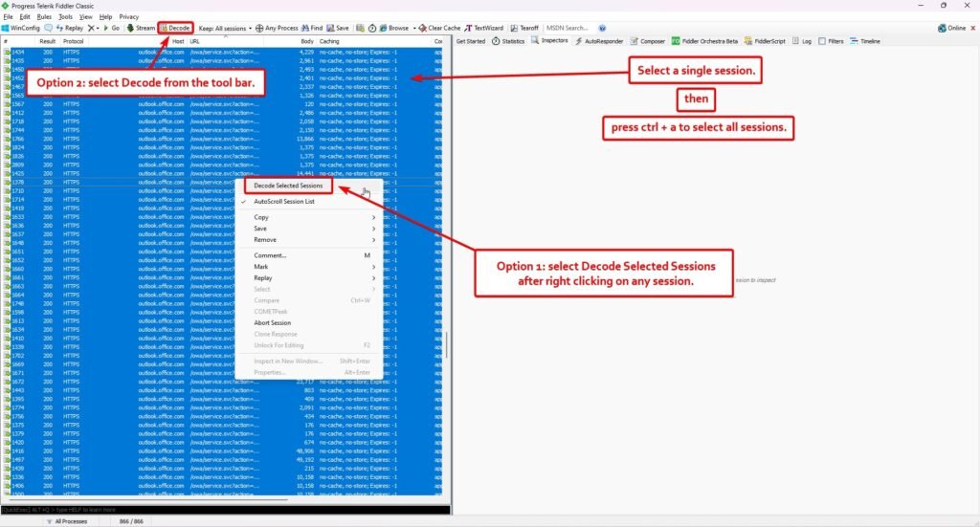
Task: Click into the MSDN Search field
Action: point(568,28)
